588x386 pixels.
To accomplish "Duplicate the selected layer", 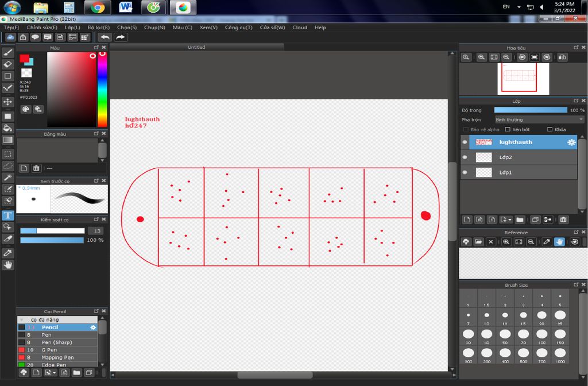I will click(536, 220).
